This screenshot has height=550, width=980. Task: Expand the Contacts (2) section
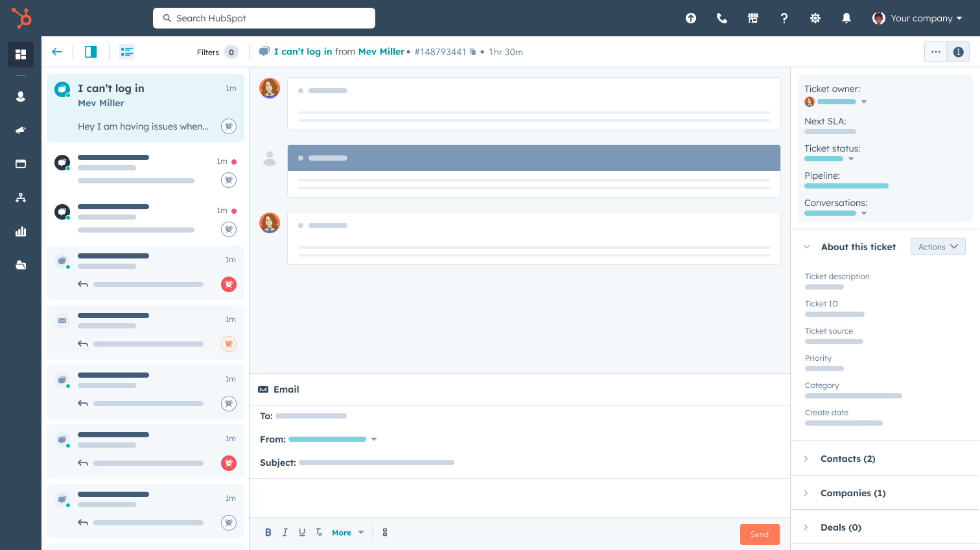(847, 459)
